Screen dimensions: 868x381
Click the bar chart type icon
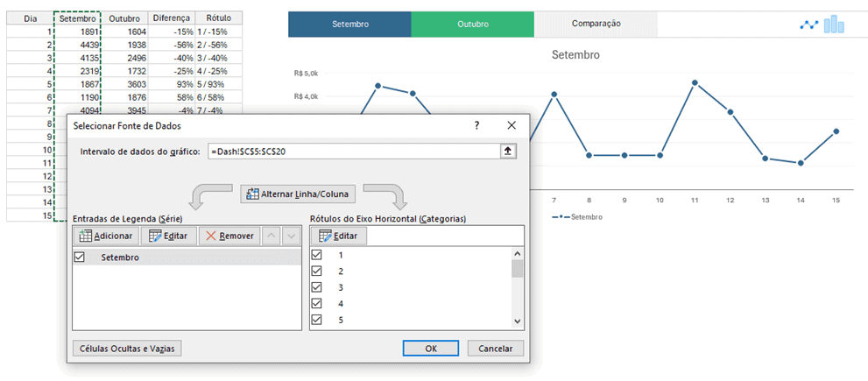coord(834,25)
